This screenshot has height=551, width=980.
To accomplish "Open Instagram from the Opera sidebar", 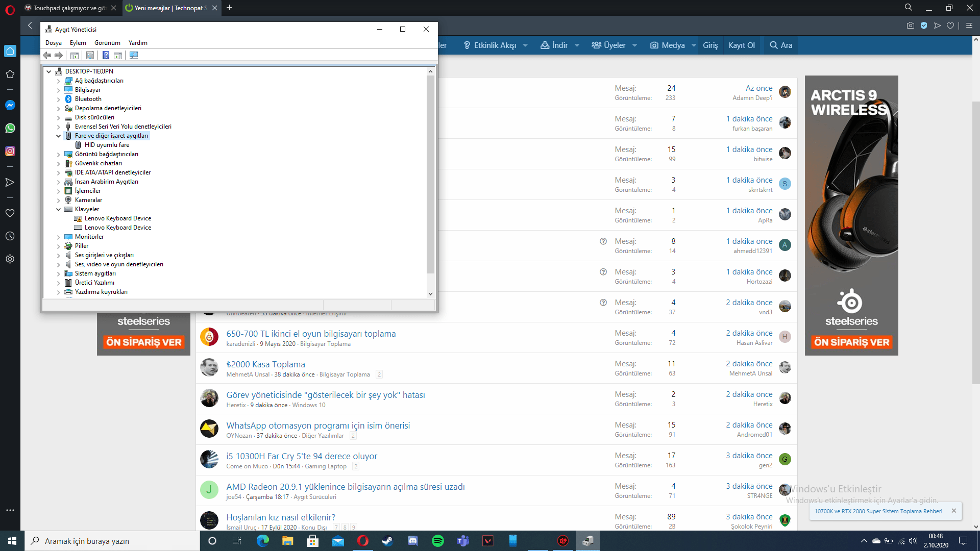I will pyautogui.click(x=10, y=151).
